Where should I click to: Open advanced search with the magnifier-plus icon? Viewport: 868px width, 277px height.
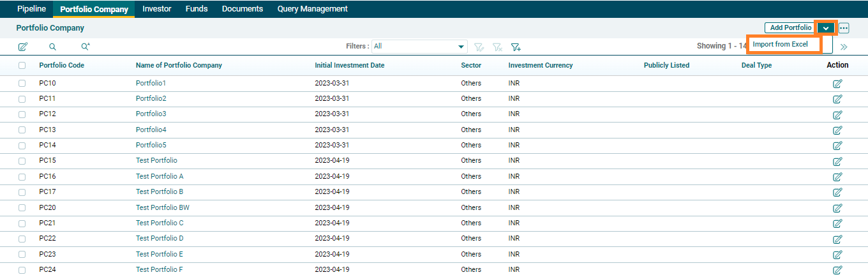tap(86, 47)
